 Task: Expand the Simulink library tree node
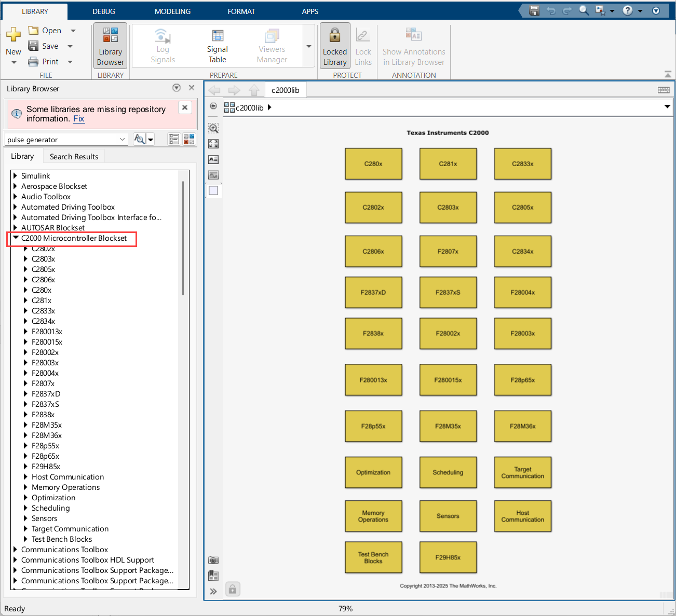coord(16,176)
